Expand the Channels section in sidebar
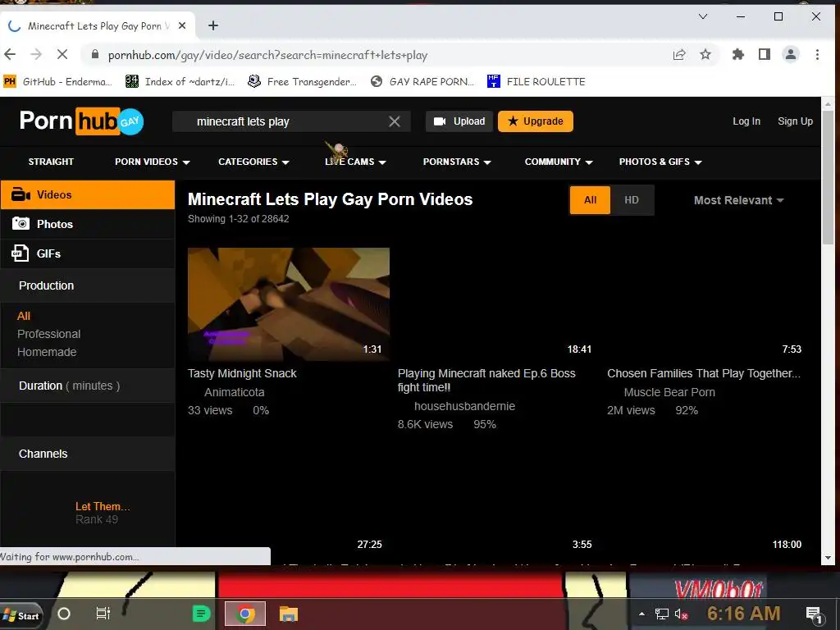 pyautogui.click(x=87, y=454)
